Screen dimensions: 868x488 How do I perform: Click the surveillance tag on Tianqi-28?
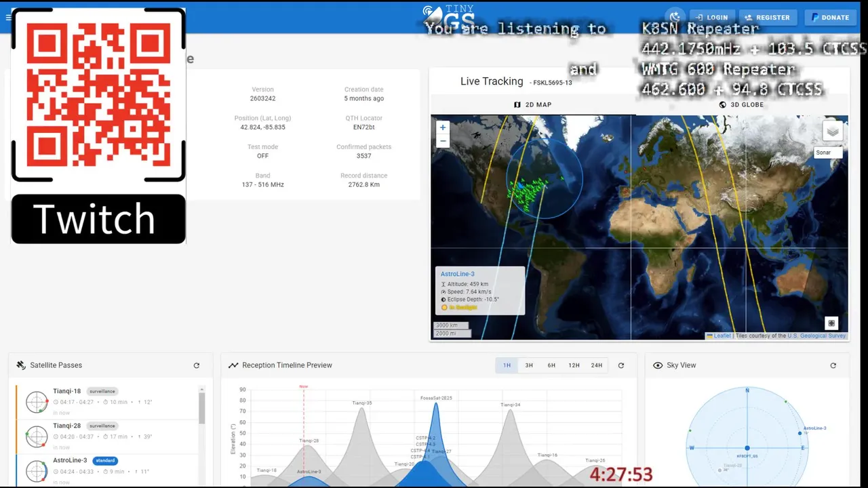[x=102, y=426]
